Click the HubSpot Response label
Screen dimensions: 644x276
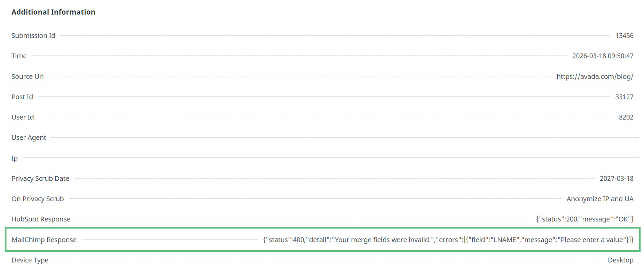41,219
